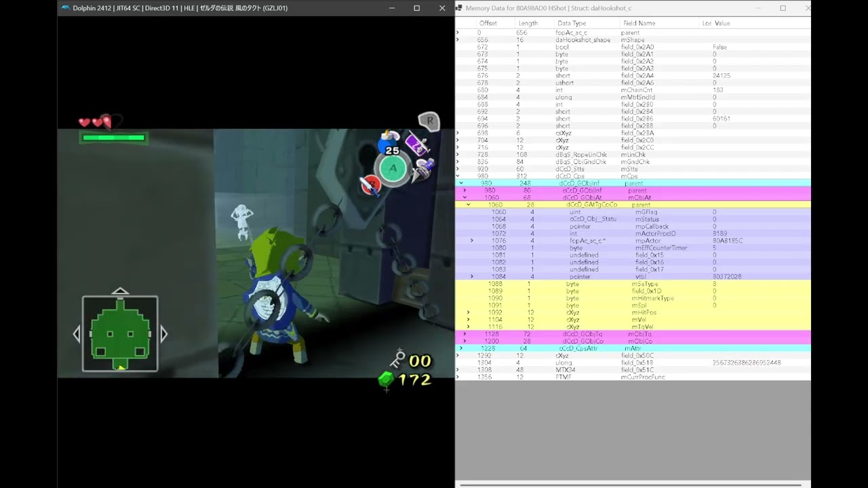Expand the vtbl pointer row
This screenshot has height=488, width=868.
472,277
